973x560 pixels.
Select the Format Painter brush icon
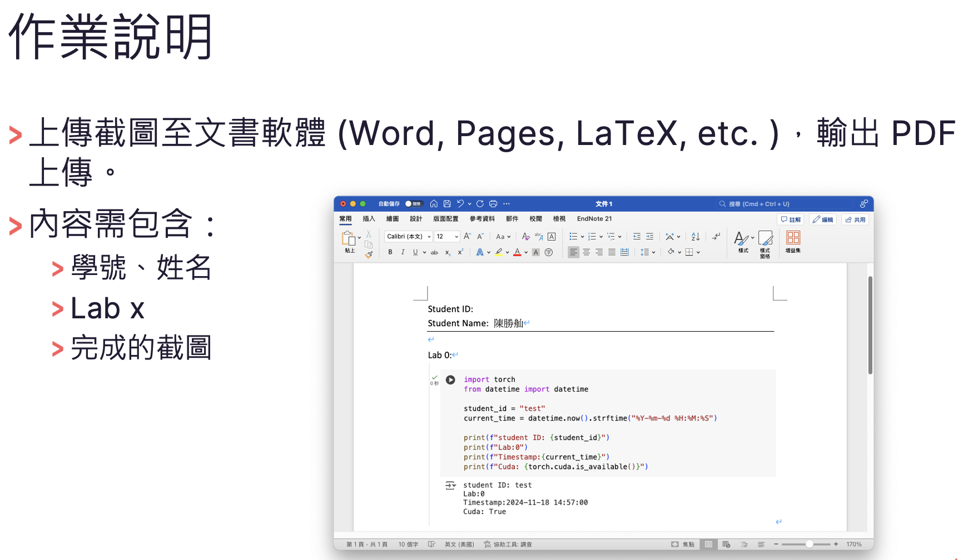(x=369, y=254)
